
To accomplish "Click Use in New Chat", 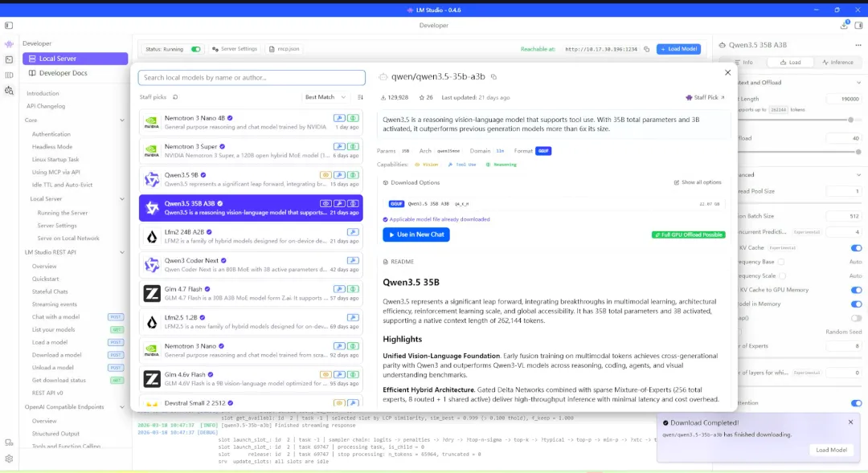I will click(x=416, y=234).
